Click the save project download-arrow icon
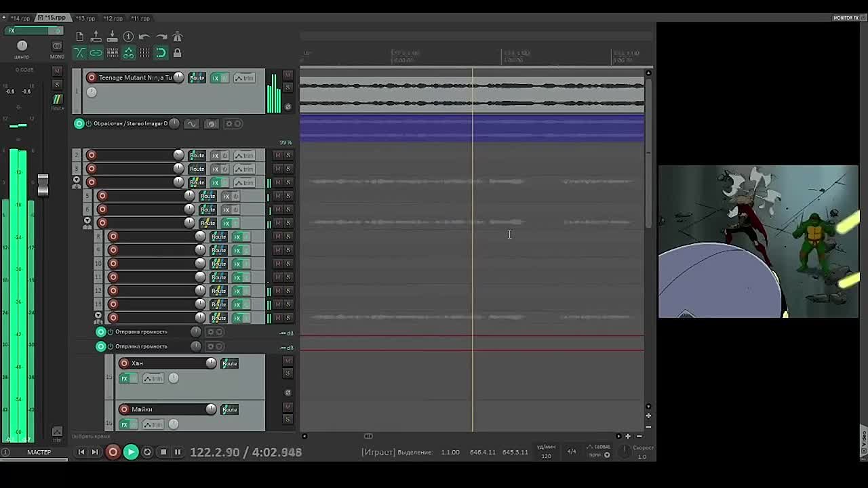 pyautogui.click(x=113, y=37)
